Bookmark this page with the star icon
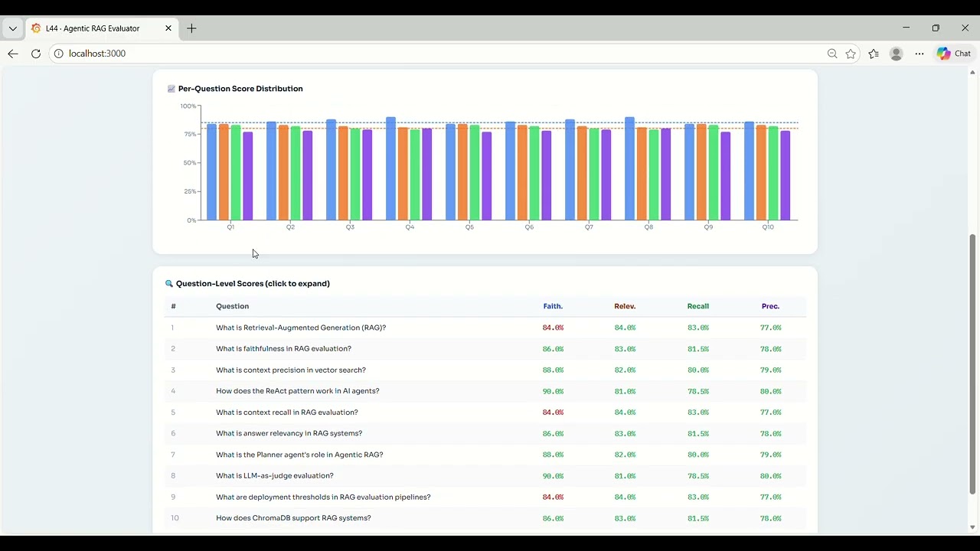Screen dimensions: 980x551 coord(851,54)
